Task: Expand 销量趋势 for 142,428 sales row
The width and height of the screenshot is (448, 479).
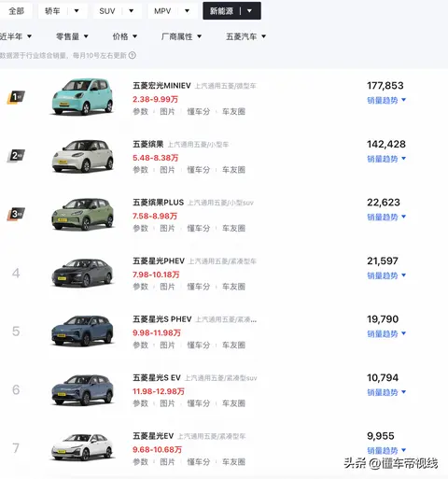Action: pos(386,159)
